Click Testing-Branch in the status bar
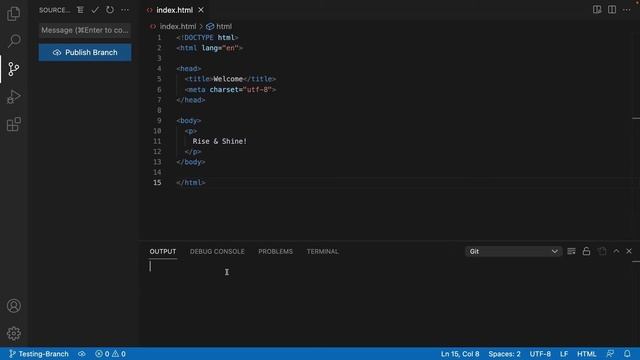 pyautogui.click(x=39, y=354)
